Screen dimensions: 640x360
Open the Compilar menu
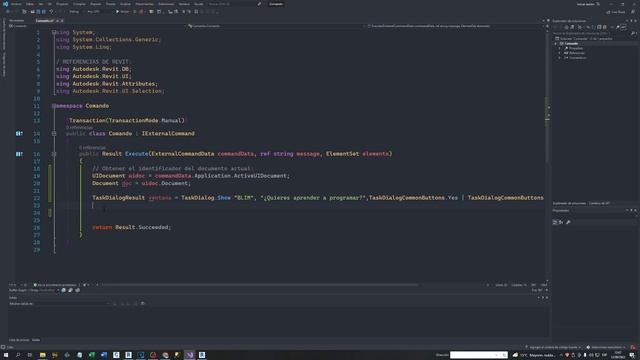pos(79,4)
